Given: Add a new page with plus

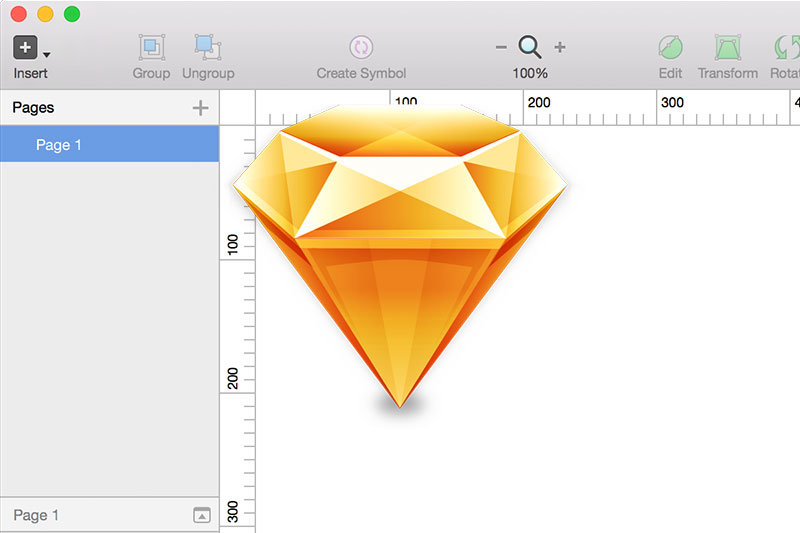Looking at the screenshot, I should tap(201, 108).
